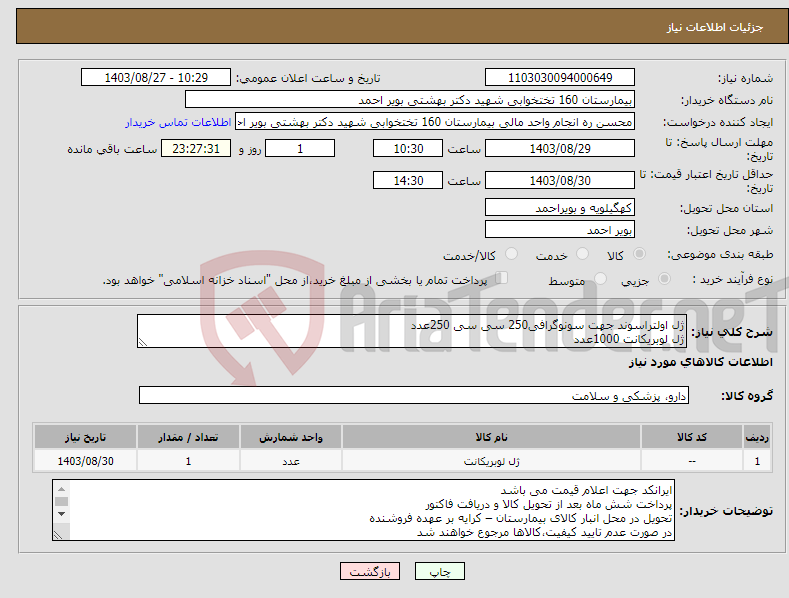789x598 pixels.
Task: Click the بازگشت (back) button
Action: tap(370, 571)
